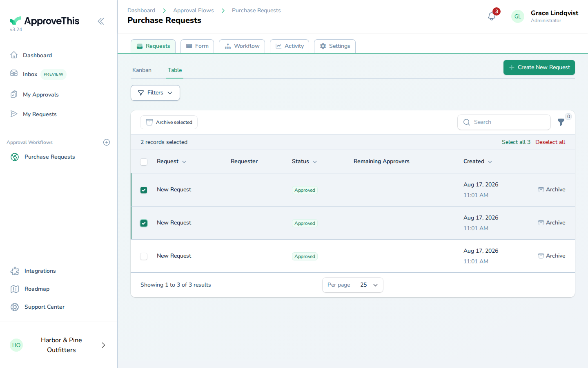This screenshot has height=368, width=588.
Task: Open the notifications bell
Action: 492,16
